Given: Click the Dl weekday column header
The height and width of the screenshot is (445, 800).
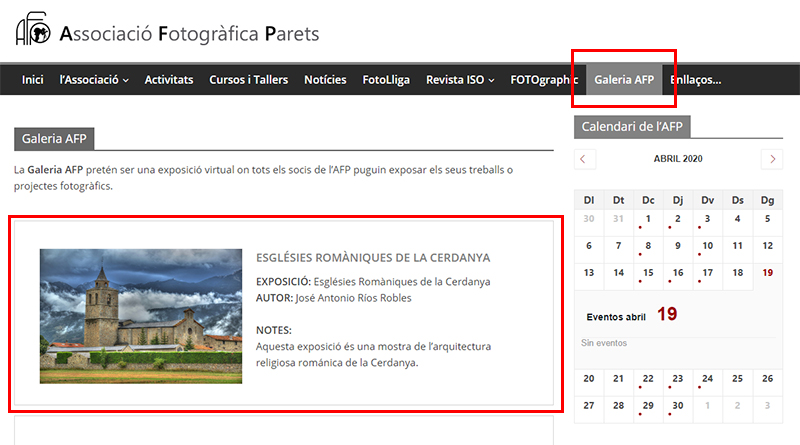Looking at the screenshot, I should pyautogui.click(x=589, y=200).
